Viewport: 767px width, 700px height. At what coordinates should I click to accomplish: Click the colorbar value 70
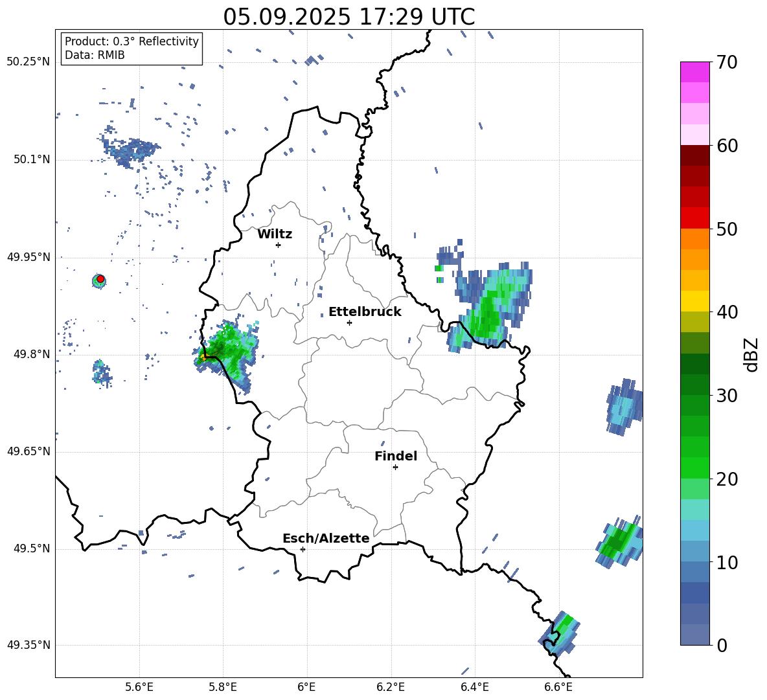click(x=727, y=63)
